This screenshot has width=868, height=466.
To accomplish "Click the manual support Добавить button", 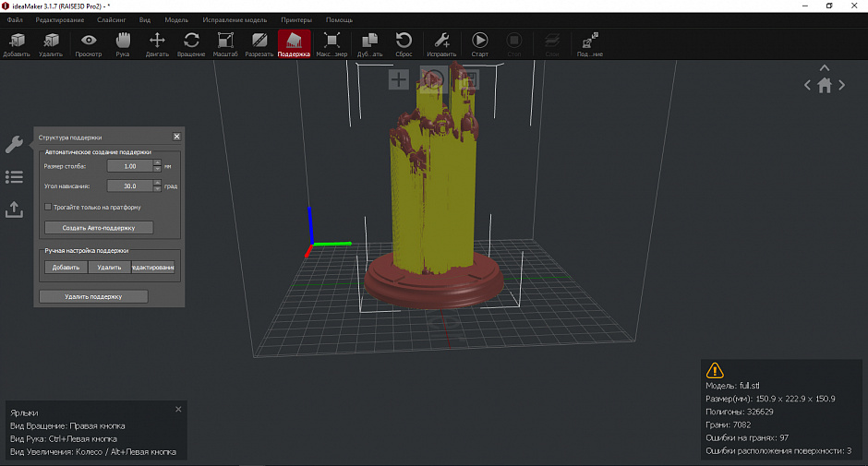I will coord(66,268).
